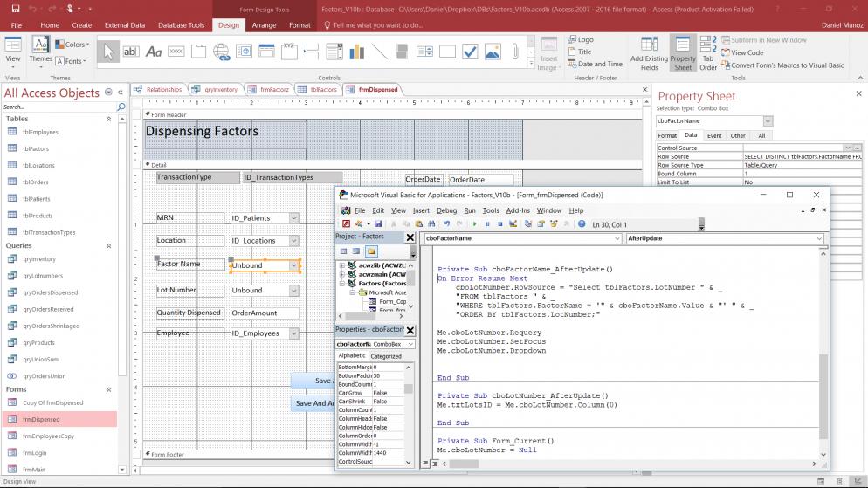Image resolution: width=868 pixels, height=488 pixels.
Task: Click the navigation pane scrollbar down arrow
Action: tap(121, 469)
